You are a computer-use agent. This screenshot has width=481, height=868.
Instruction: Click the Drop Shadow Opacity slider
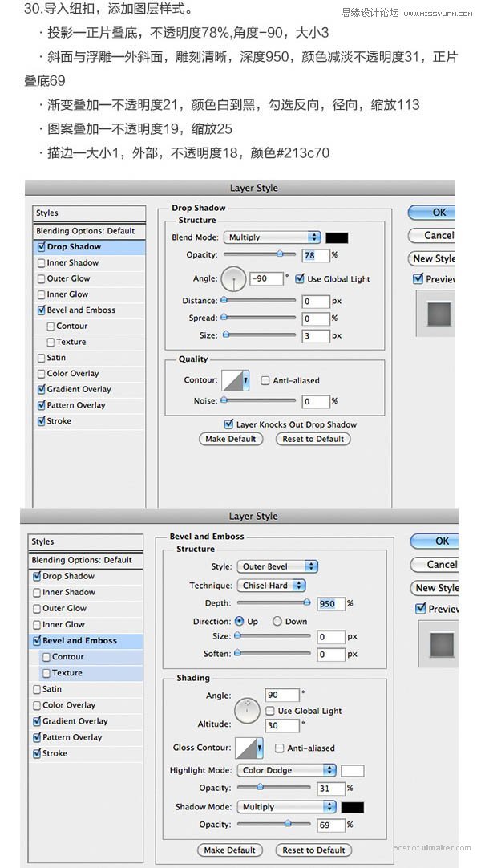coord(259,254)
